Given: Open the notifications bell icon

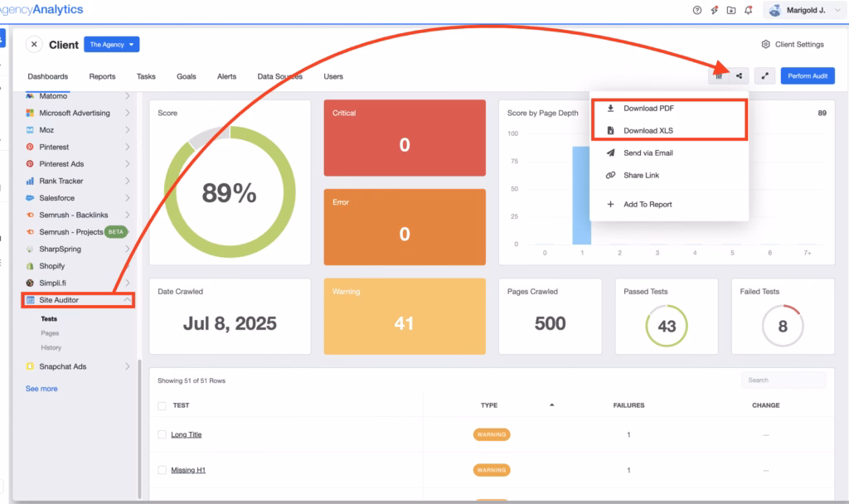Looking at the screenshot, I should coord(749,10).
